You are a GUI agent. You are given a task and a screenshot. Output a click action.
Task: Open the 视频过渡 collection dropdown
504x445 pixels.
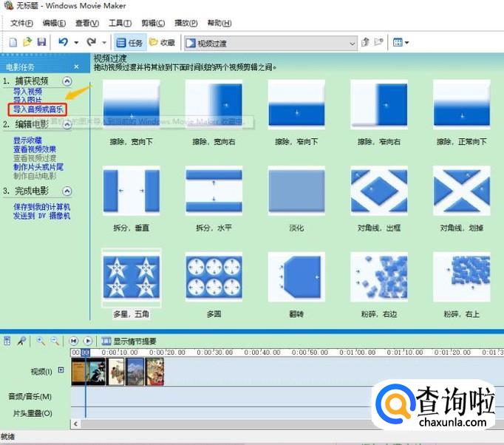[x=352, y=43]
